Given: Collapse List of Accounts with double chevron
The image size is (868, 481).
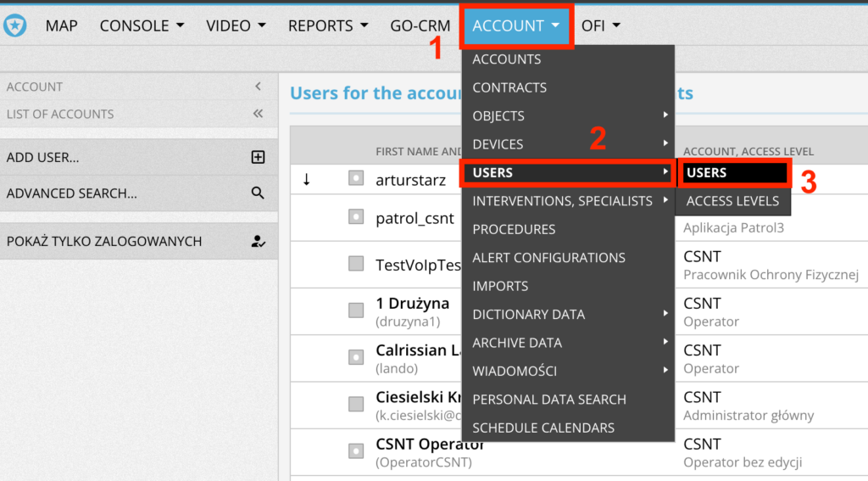Looking at the screenshot, I should (x=259, y=114).
